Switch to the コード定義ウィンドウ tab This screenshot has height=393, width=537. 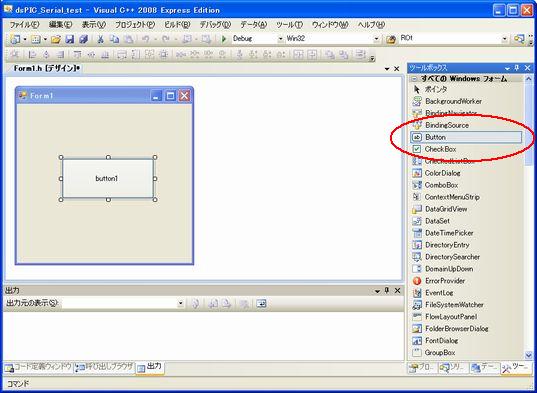click(x=38, y=367)
